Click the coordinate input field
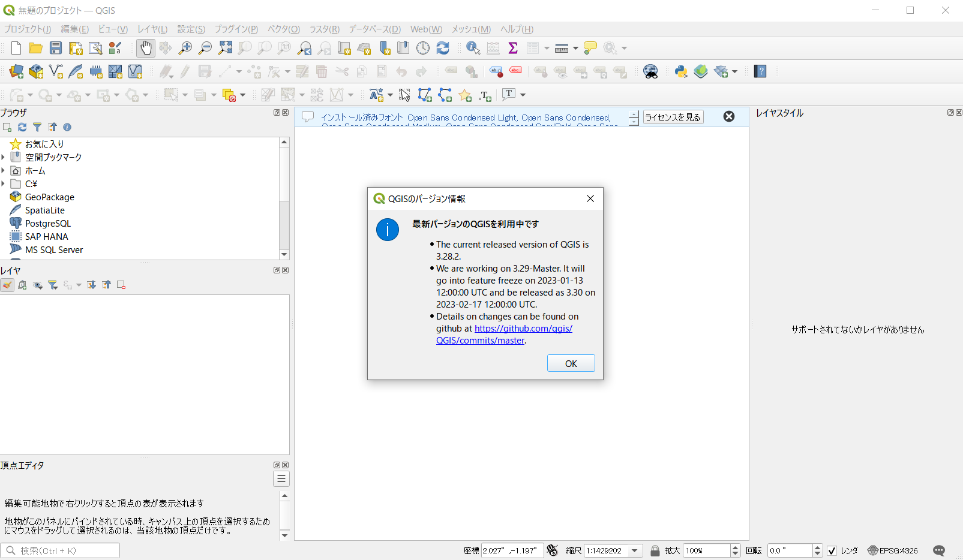Viewport: 963px width, 560px height. pos(512,550)
